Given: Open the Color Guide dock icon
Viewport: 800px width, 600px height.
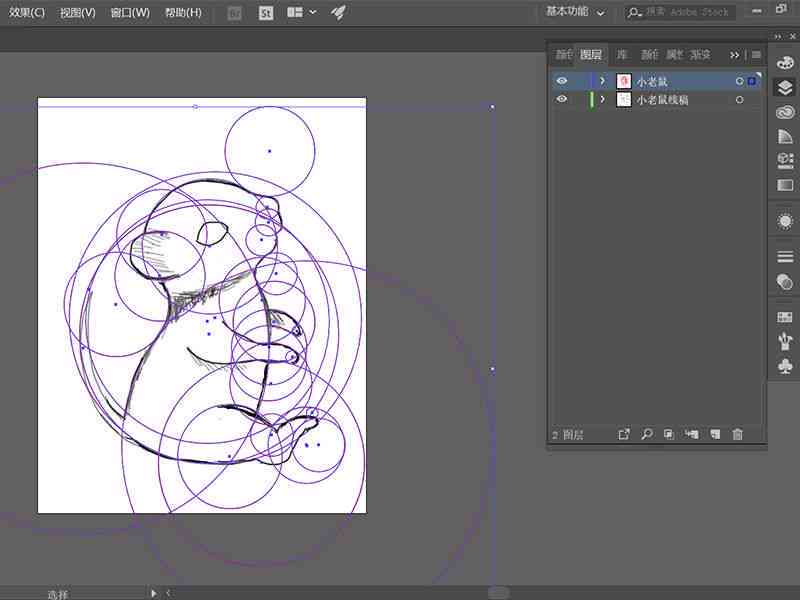Looking at the screenshot, I should tap(785, 136).
